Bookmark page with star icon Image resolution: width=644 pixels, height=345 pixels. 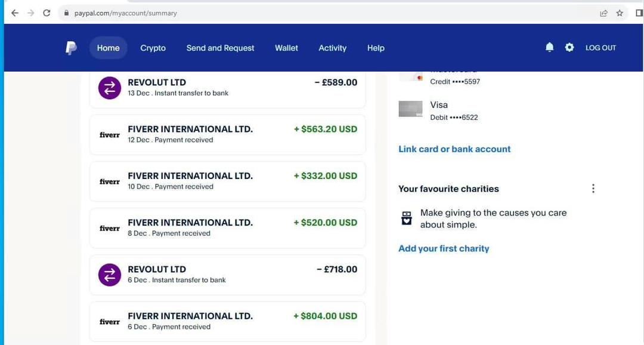click(620, 13)
